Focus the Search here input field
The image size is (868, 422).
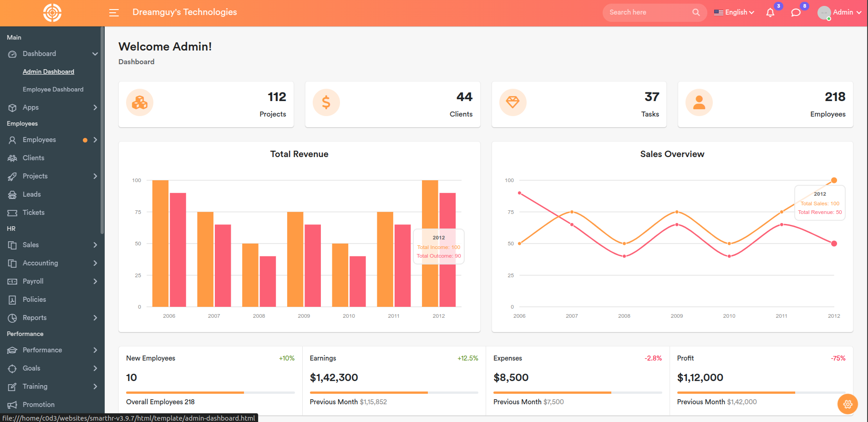[x=649, y=12]
